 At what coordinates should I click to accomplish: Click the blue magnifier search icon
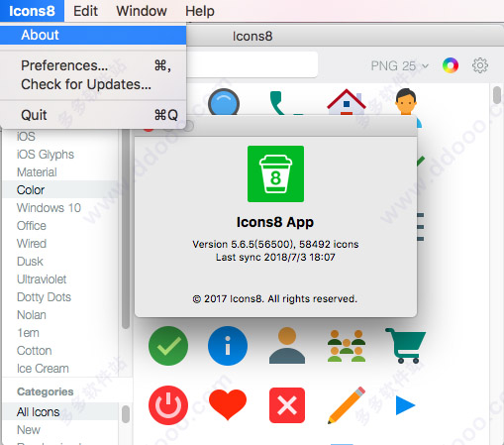pos(224,102)
